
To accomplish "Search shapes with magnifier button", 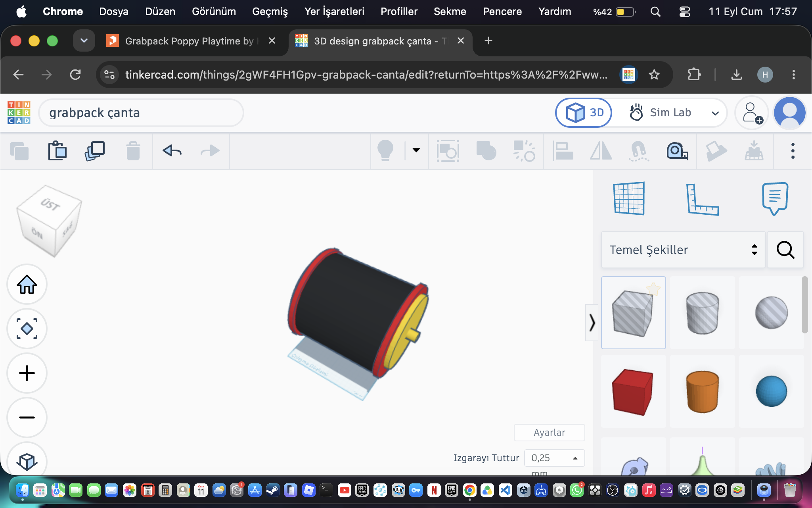I will [785, 250].
